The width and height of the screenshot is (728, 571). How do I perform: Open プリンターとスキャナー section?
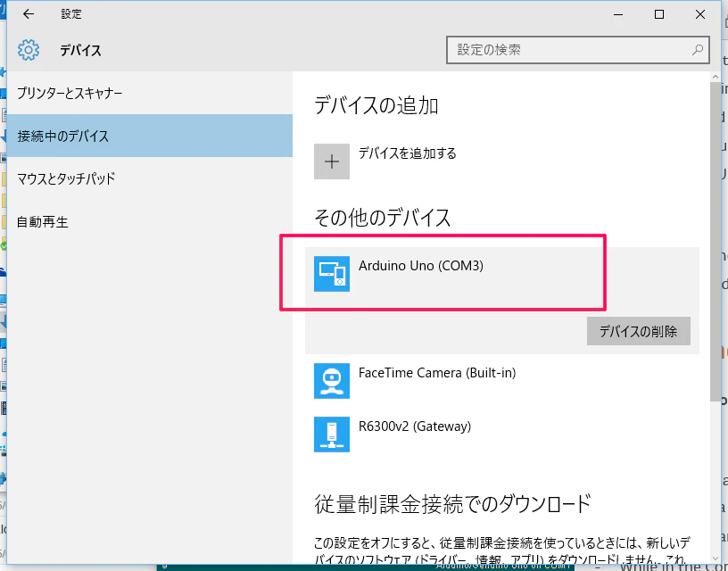(150, 94)
